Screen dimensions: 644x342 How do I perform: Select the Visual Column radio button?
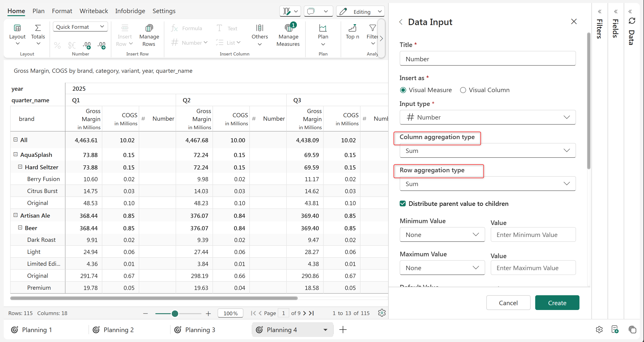click(463, 90)
